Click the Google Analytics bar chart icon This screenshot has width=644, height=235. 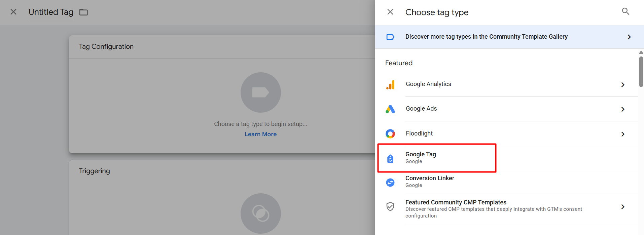click(390, 85)
